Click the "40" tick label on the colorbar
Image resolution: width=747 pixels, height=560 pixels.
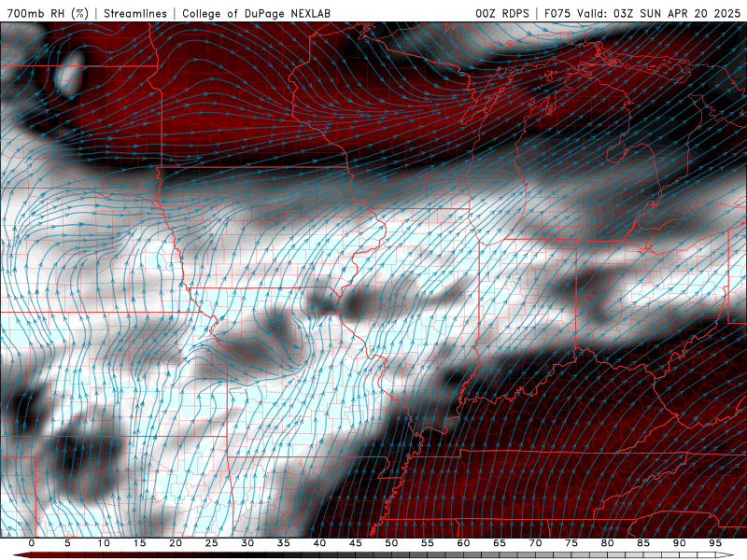pos(319,543)
